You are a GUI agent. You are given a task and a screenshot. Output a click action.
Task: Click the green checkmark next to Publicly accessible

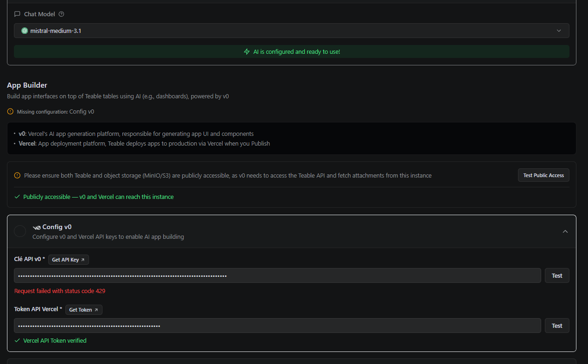tap(18, 197)
